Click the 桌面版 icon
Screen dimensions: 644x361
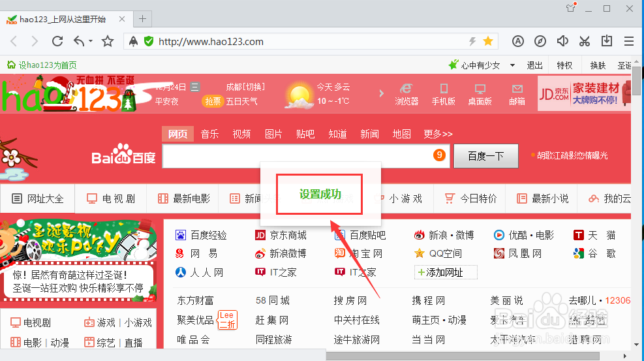(x=480, y=95)
